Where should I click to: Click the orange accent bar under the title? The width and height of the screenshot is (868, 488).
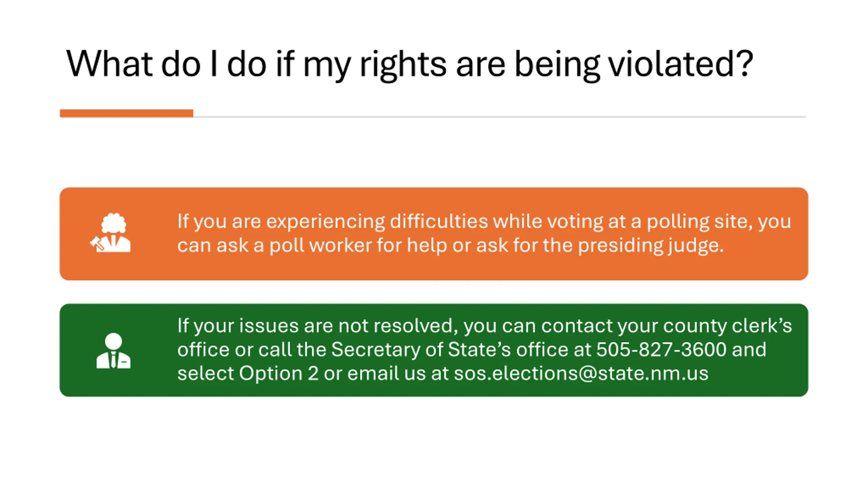click(x=126, y=113)
